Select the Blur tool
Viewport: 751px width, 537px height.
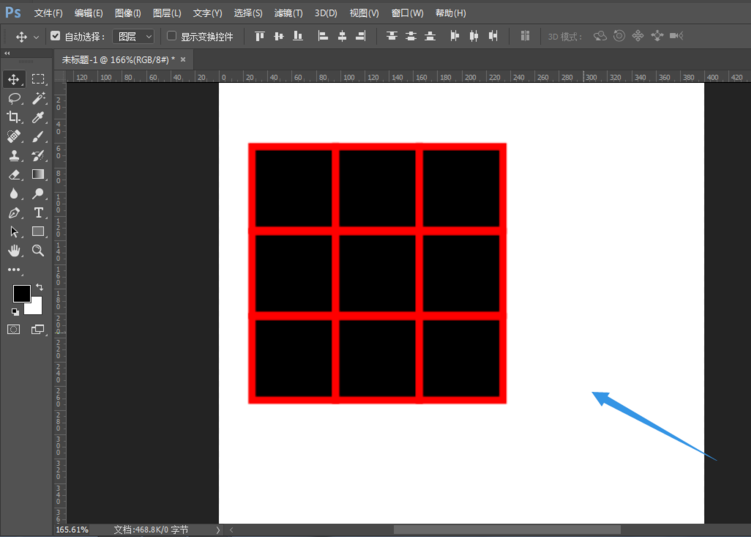[x=14, y=194]
